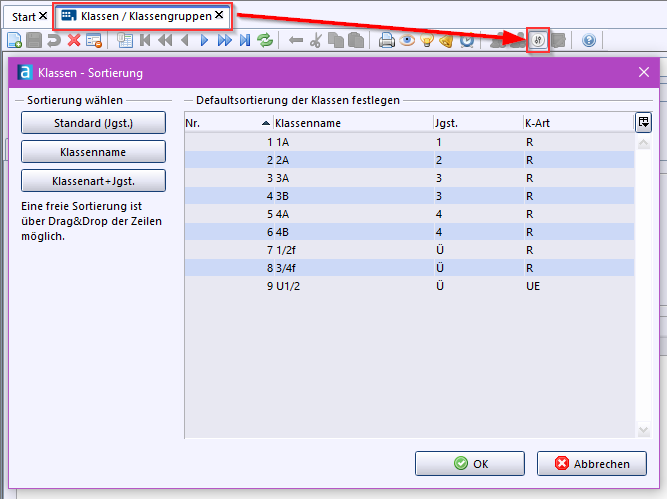Select class row 2A
The width and height of the screenshot is (667, 499).
(x=409, y=160)
